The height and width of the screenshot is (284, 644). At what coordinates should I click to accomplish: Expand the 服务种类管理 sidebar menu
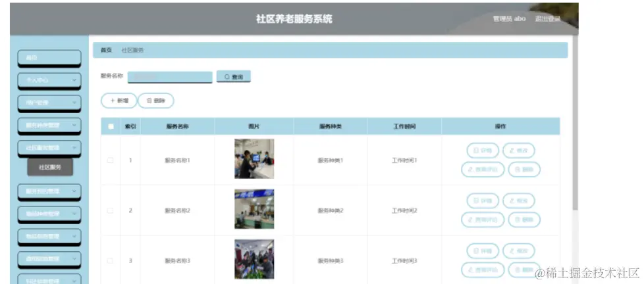click(x=49, y=125)
